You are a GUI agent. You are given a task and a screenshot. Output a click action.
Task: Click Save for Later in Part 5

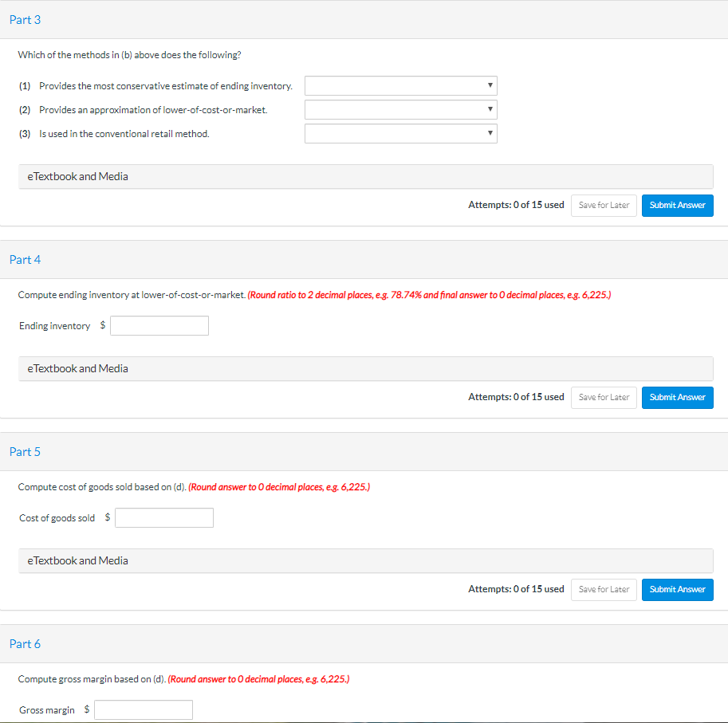(x=604, y=589)
